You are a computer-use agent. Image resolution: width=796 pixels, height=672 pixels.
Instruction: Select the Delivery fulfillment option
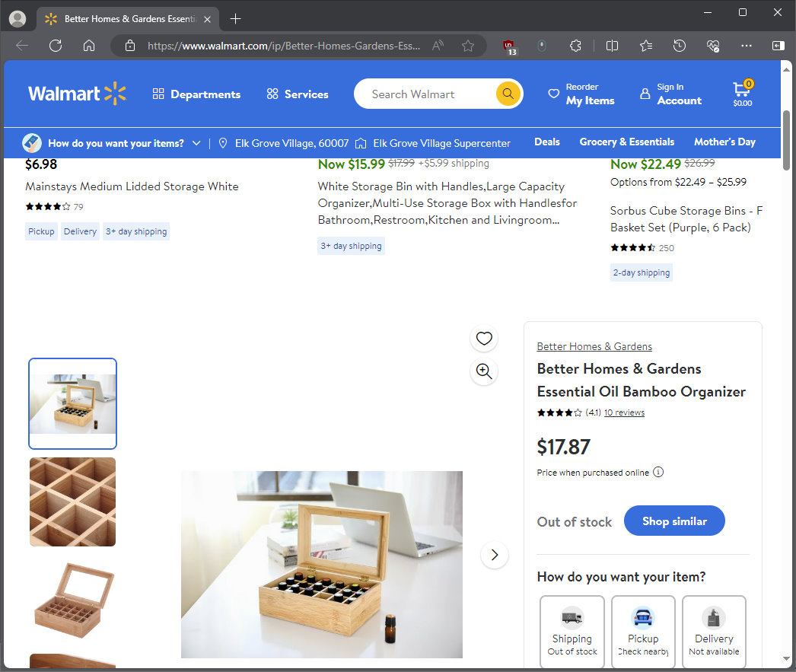[714, 632]
